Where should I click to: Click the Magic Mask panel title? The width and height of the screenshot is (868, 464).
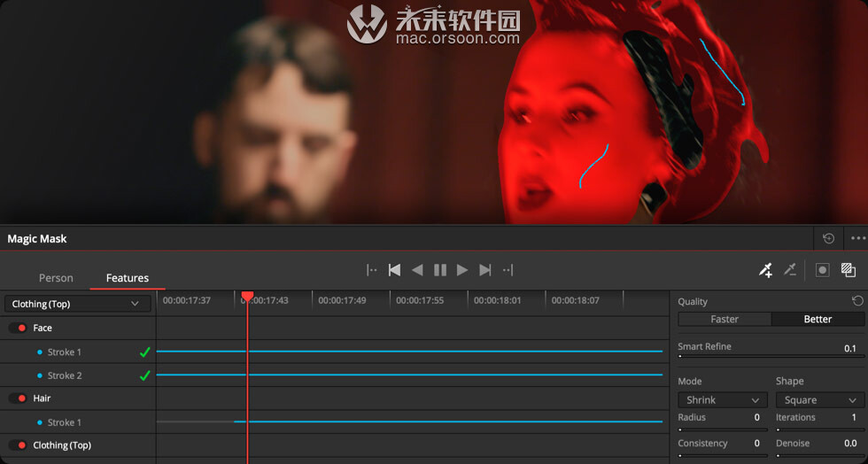point(37,239)
